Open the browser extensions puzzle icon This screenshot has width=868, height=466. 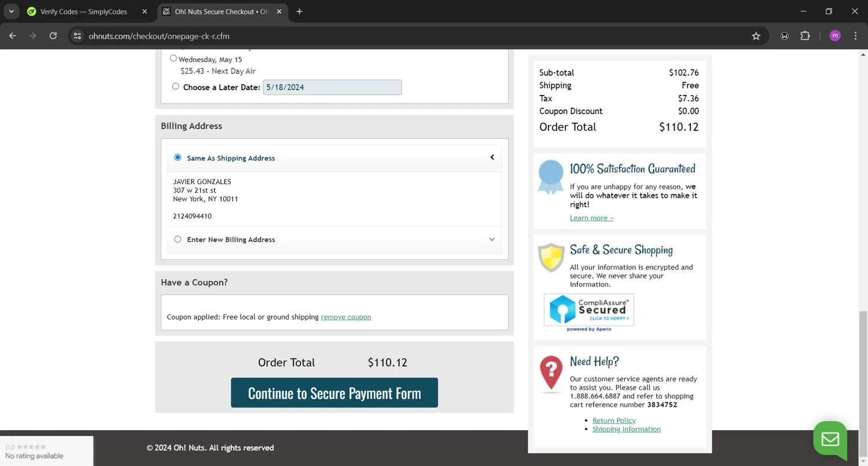(x=805, y=36)
